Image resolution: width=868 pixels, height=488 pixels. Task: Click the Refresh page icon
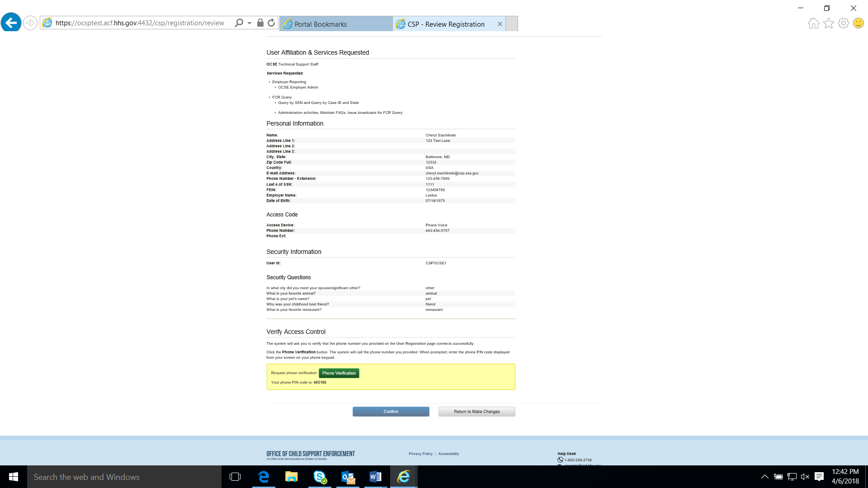tap(271, 23)
